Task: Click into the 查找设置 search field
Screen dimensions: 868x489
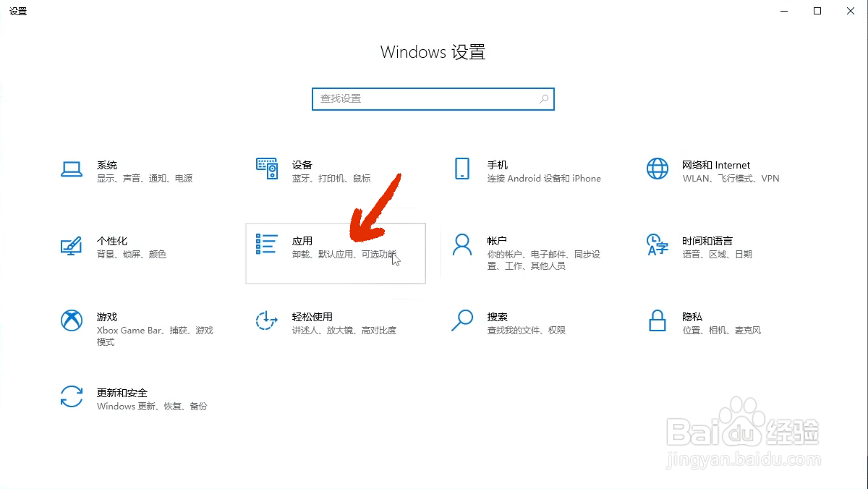Action: click(x=433, y=99)
